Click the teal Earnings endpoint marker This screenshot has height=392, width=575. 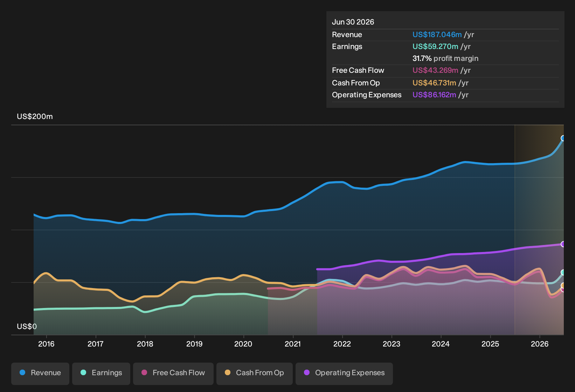563,272
